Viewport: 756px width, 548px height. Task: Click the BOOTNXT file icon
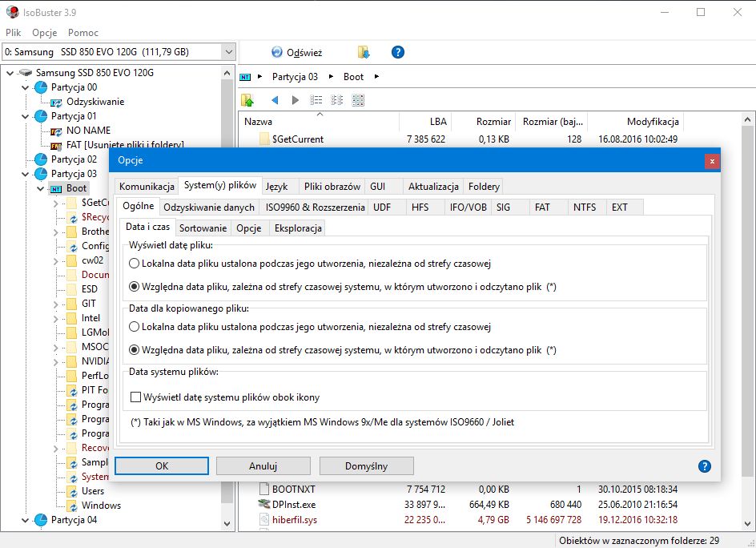[264, 490]
